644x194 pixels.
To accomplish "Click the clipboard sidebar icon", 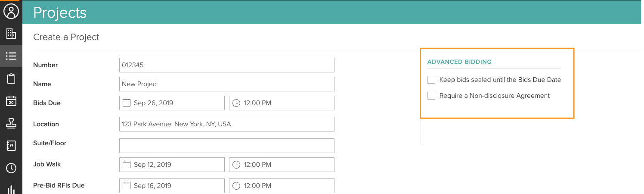I will coord(11,78).
